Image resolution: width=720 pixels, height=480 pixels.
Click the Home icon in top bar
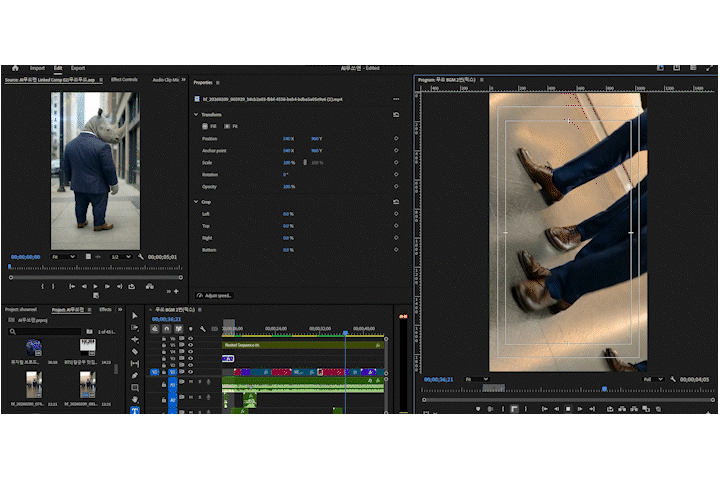pyautogui.click(x=15, y=68)
